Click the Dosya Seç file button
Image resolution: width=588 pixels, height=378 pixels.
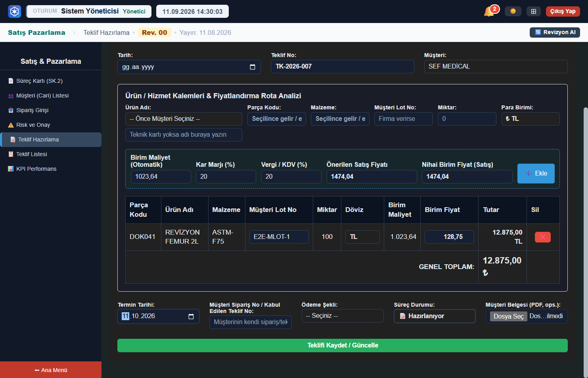pyautogui.click(x=509, y=316)
